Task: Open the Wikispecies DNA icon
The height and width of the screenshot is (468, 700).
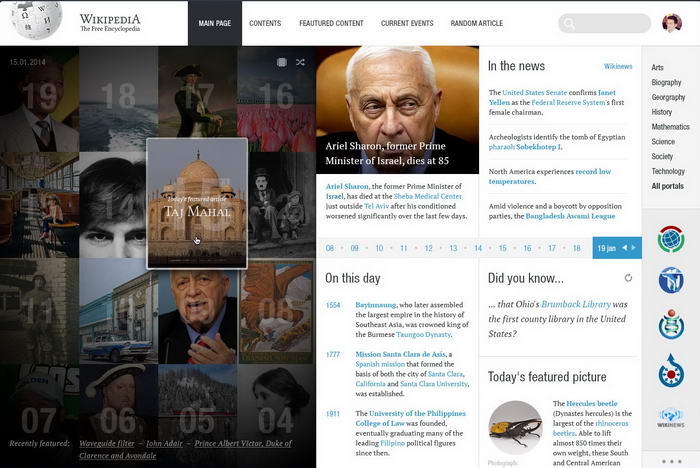Action: [x=671, y=323]
